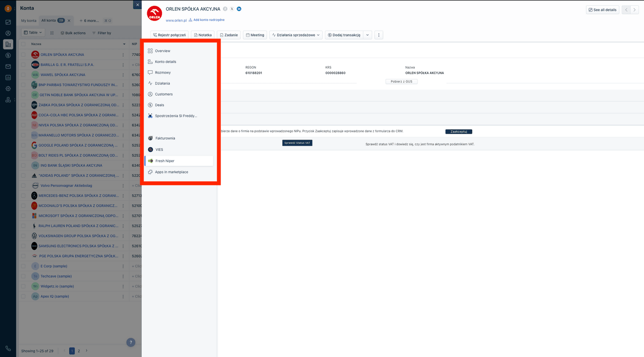Screen dimensions: 644x357
Task: Switch to My konta tab
Action: coord(29,21)
